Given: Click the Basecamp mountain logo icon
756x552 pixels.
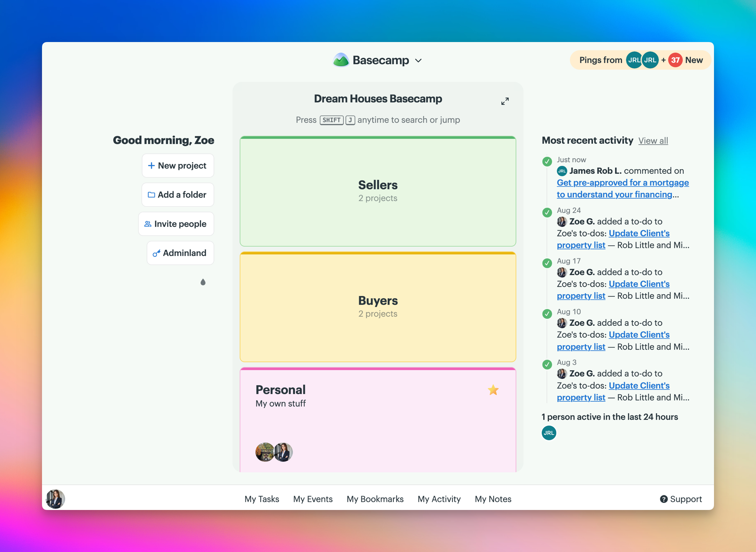Looking at the screenshot, I should [x=341, y=60].
